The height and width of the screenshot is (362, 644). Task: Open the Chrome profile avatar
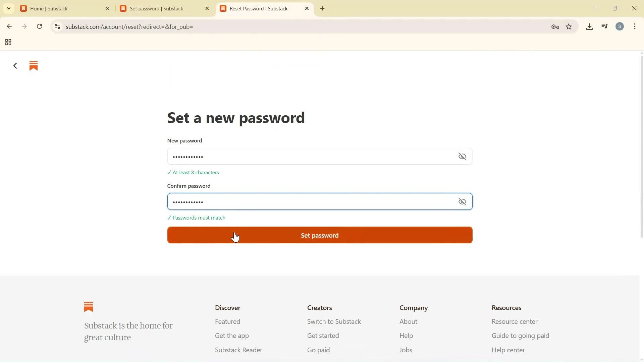click(x=620, y=26)
